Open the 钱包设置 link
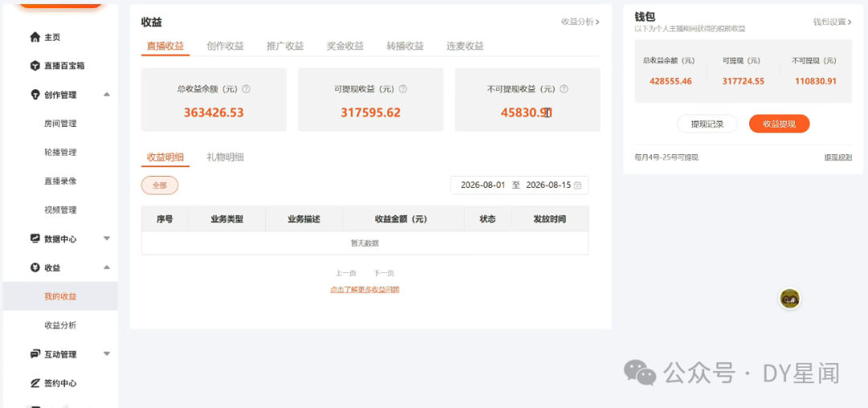 click(x=833, y=22)
